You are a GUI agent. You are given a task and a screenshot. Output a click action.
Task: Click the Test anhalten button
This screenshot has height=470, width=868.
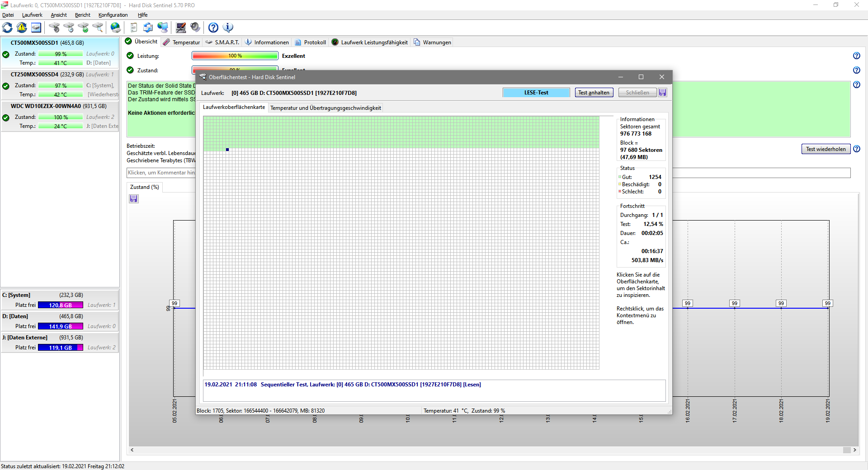pyautogui.click(x=594, y=93)
